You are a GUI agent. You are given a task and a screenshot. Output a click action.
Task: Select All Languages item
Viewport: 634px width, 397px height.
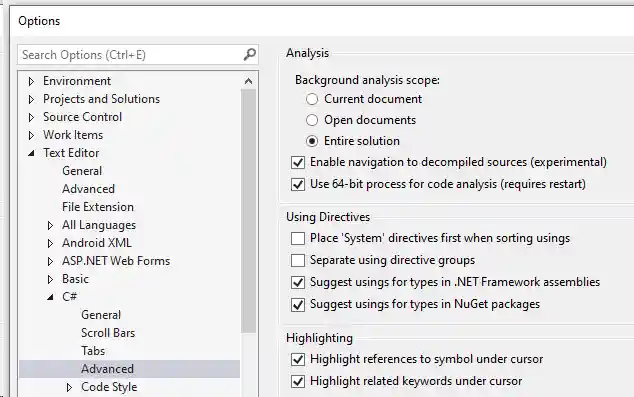[99, 225]
